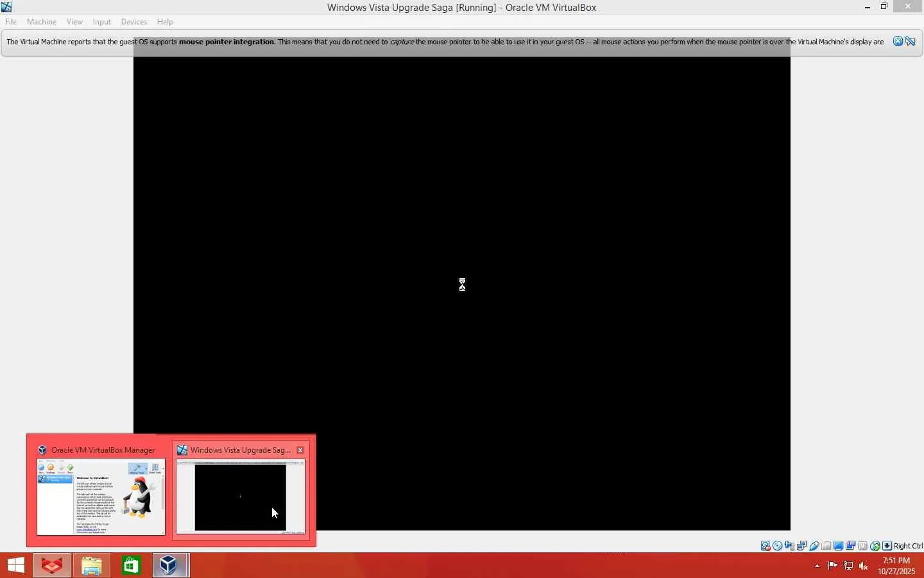The image size is (924, 578).
Task: Open the Action Center flag icon
Action: [833, 566]
